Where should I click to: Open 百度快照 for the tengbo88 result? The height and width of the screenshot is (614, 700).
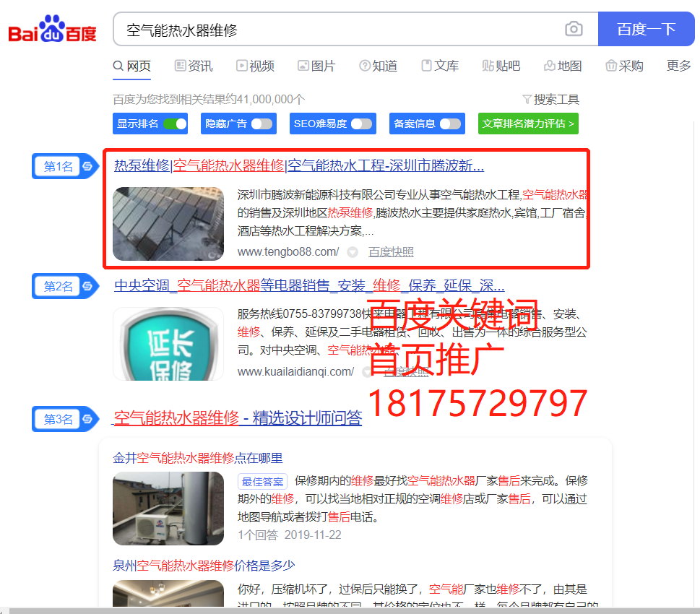[391, 252]
